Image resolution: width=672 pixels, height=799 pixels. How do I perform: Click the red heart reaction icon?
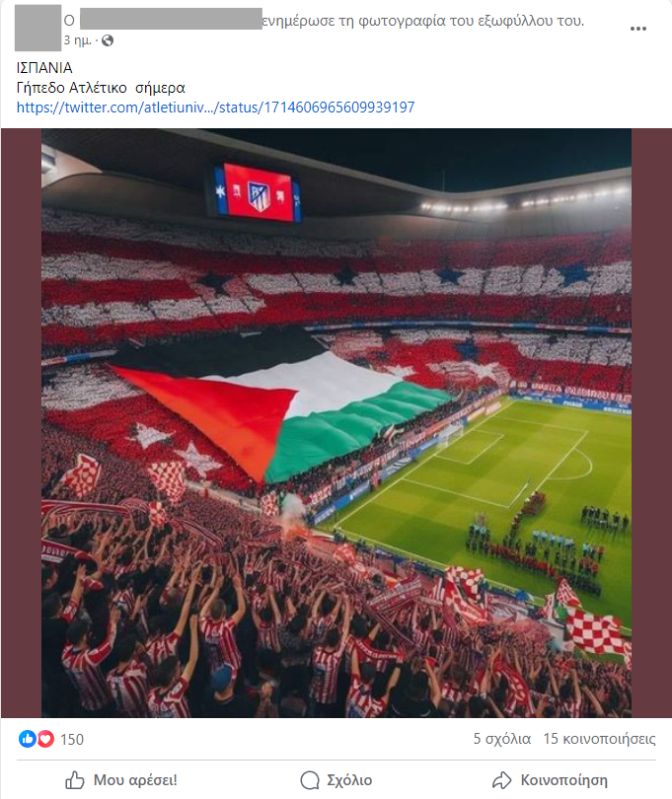tap(45, 739)
